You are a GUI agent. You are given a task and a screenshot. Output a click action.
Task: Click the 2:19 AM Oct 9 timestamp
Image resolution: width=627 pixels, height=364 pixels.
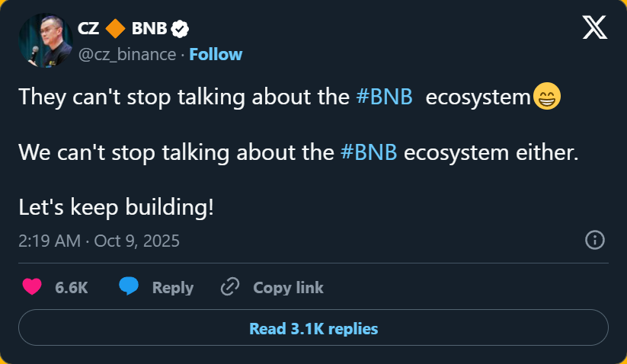pyautogui.click(x=99, y=241)
